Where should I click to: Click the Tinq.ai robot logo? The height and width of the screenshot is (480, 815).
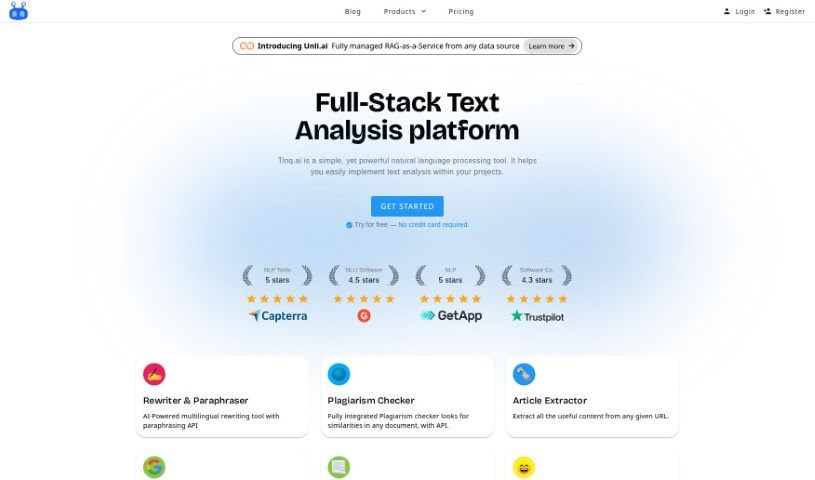point(18,11)
